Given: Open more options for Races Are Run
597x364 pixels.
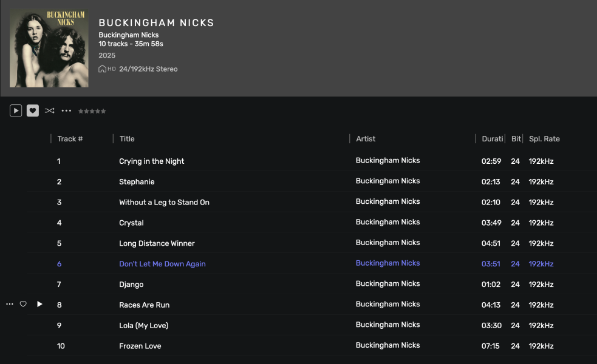Looking at the screenshot, I should 10,304.
